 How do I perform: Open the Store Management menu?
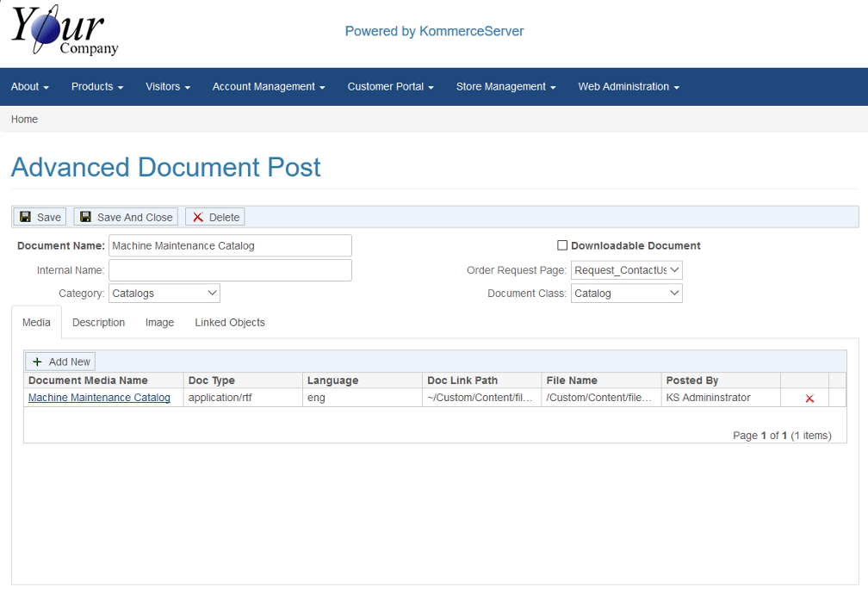505,87
